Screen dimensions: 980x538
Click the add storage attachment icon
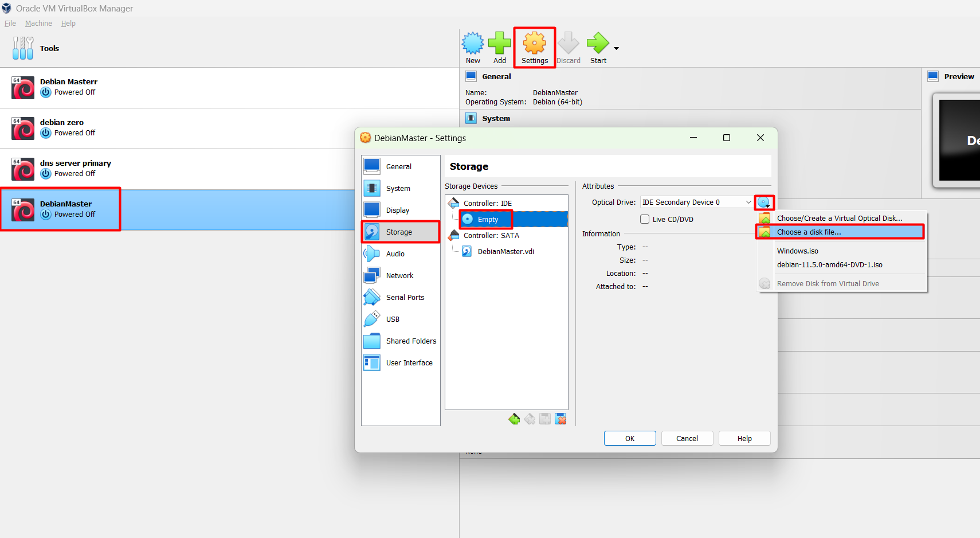[x=545, y=419]
